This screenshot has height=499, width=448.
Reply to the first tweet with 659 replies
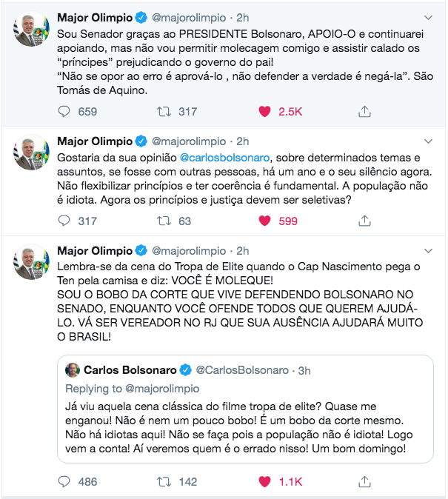pyautogui.click(x=65, y=111)
